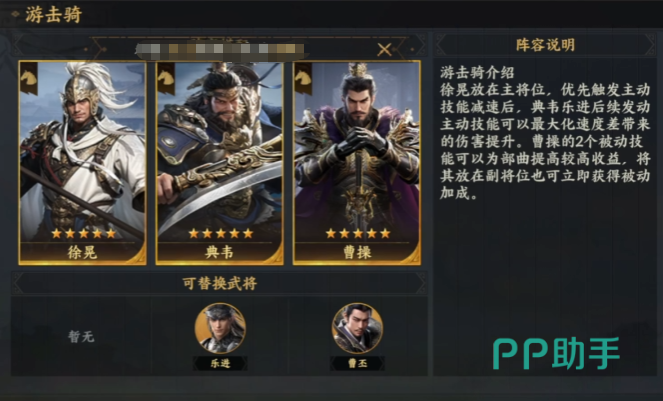Tap cavalry horse badge on 典韦 card
The width and height of the screenshot is (663, 401).
click(166, 78)
